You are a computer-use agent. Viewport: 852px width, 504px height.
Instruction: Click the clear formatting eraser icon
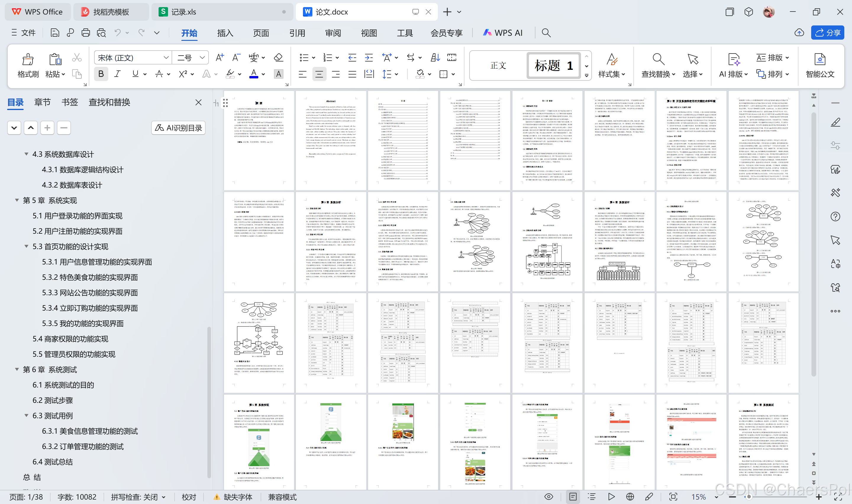pyautogui.click(x=278, y=57)
